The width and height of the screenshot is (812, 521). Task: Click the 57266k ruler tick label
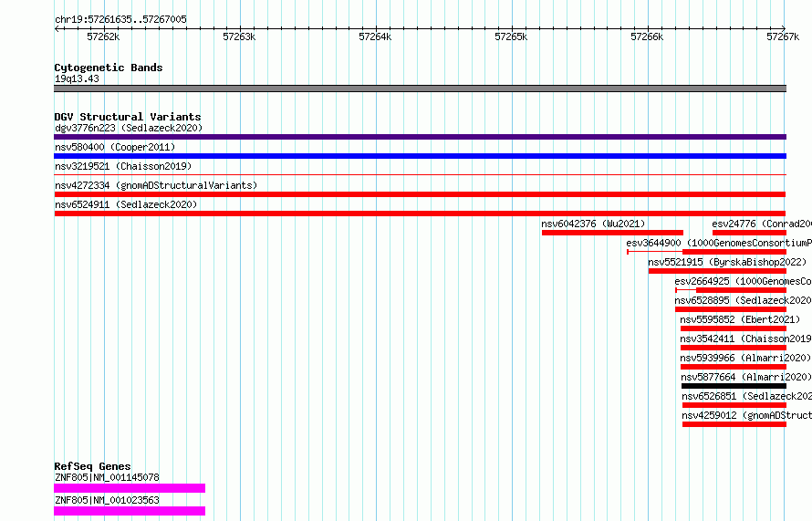point(647,36)
